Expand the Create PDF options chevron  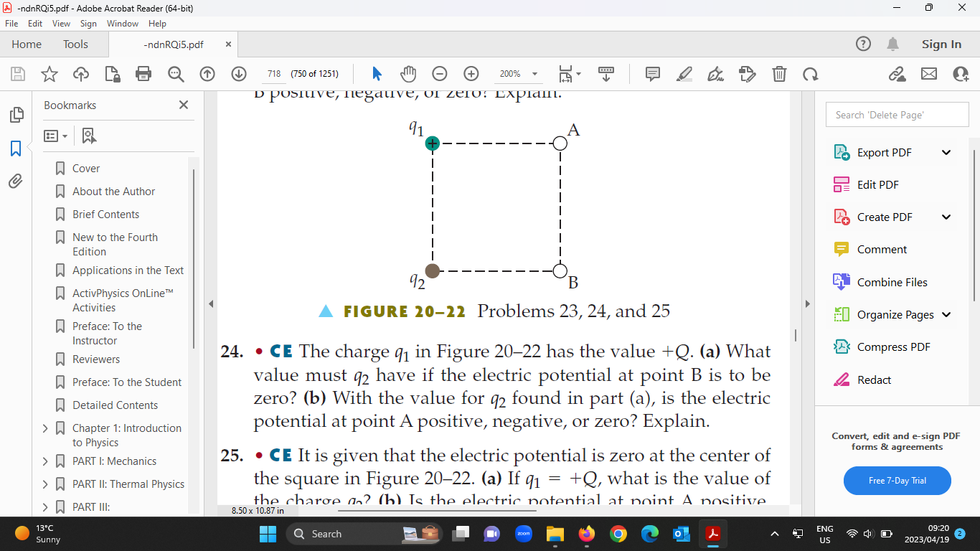click(946, 217)
